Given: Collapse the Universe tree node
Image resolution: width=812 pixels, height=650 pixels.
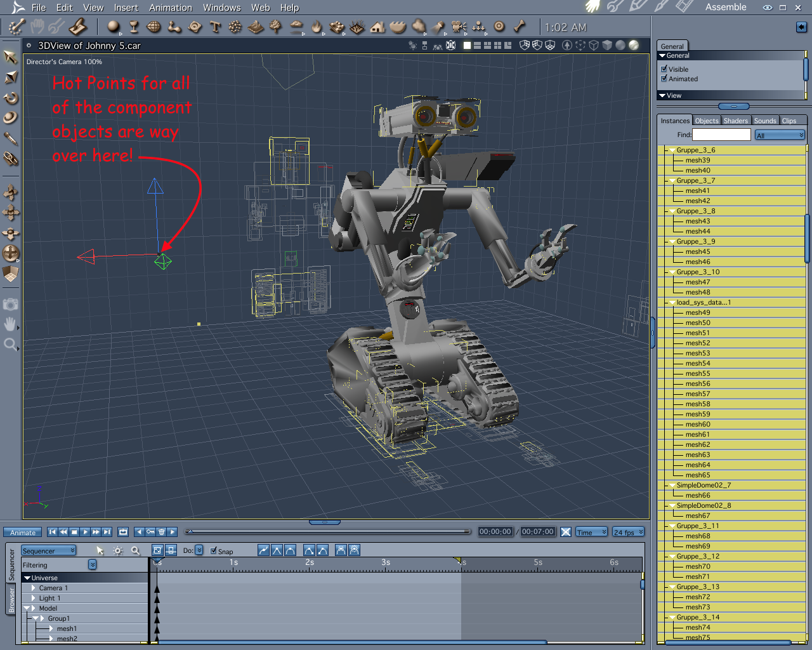Looking at the screenshot, I should [x=27, y=578].
